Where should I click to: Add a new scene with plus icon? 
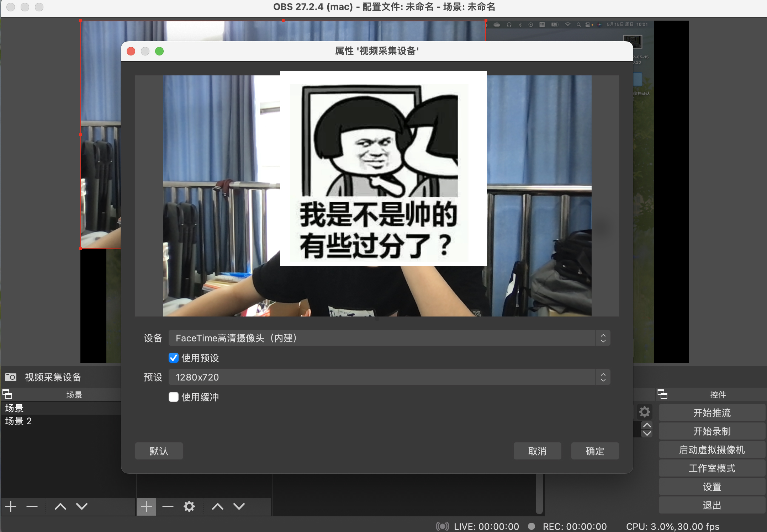(x=11, y=506)
